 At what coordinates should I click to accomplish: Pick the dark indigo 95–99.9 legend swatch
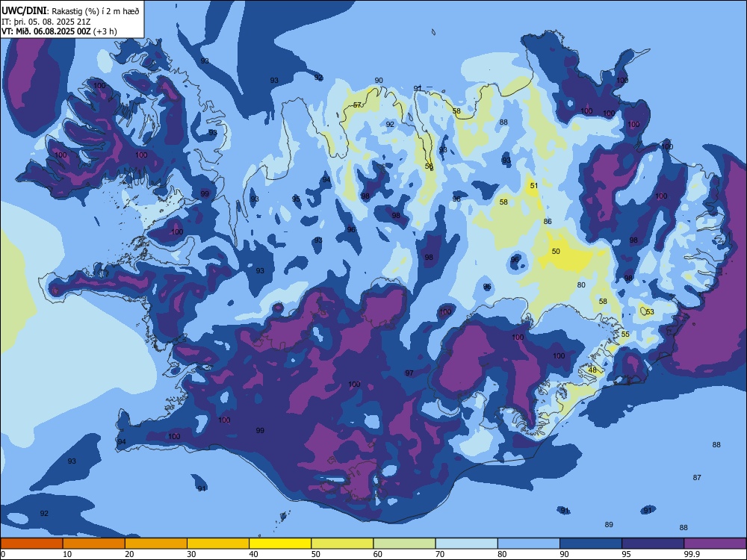coord(653,544)
